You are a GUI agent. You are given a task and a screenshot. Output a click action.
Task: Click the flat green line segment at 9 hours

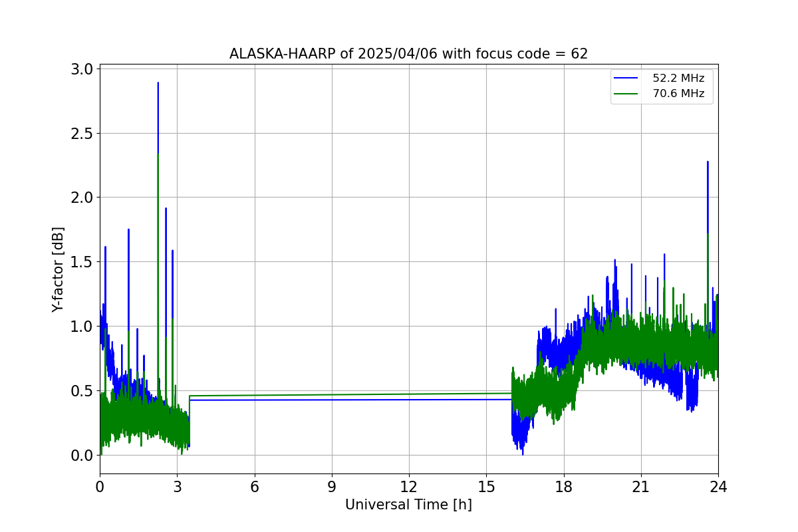pyautogui.click(x=332, y=394)
